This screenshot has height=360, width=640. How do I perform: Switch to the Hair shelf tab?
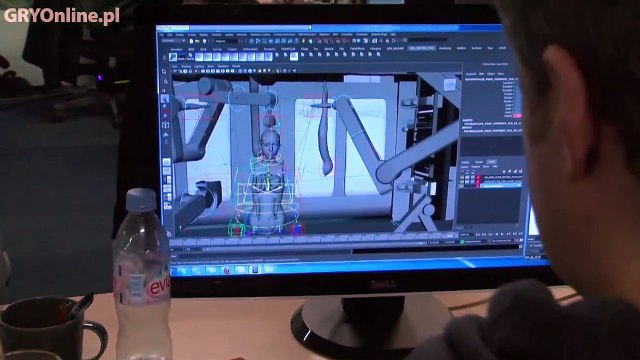tap(342, 49)
